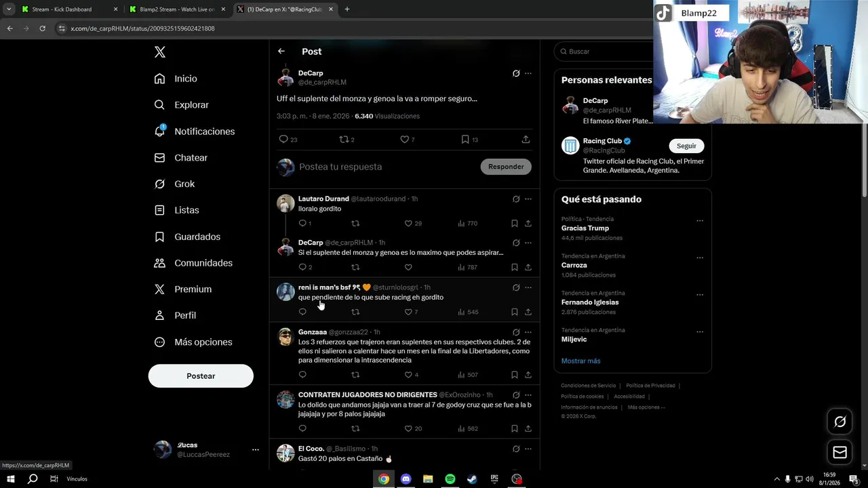Bookmark Lautaro Durand's reply
Viewport: 868px width, 488px height.
515,223
